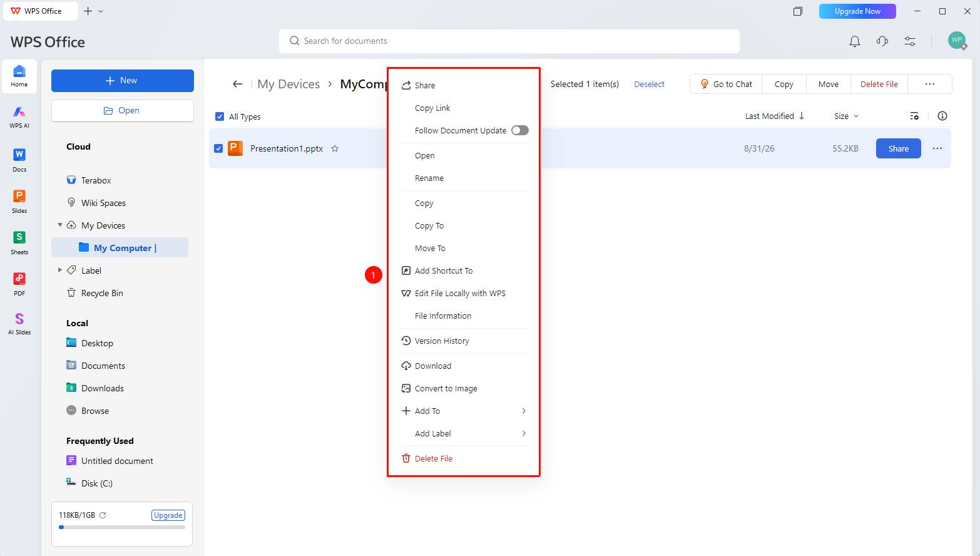Open the WPS AI sidebar icon
980x556 pixels.
(x=19, y=117)
